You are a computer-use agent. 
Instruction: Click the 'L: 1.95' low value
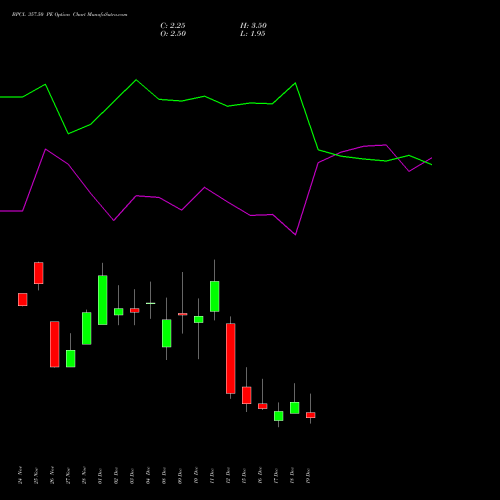253,34
